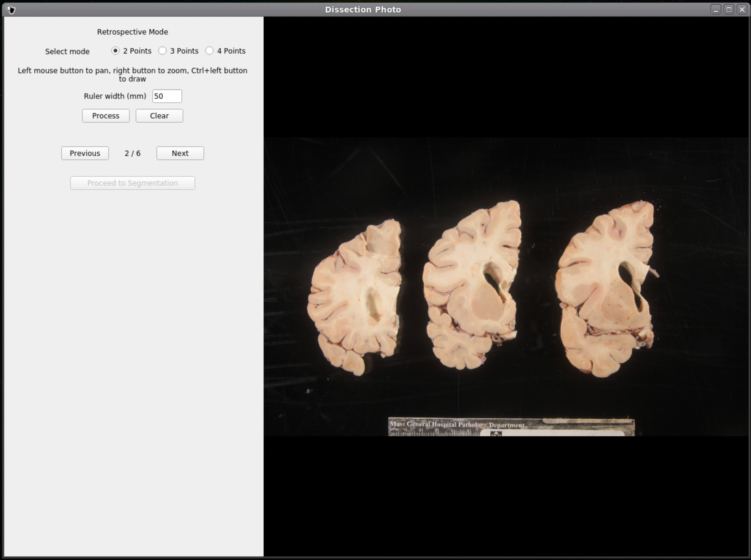Maximize the Dissection Photo window

tap(729, 10)
